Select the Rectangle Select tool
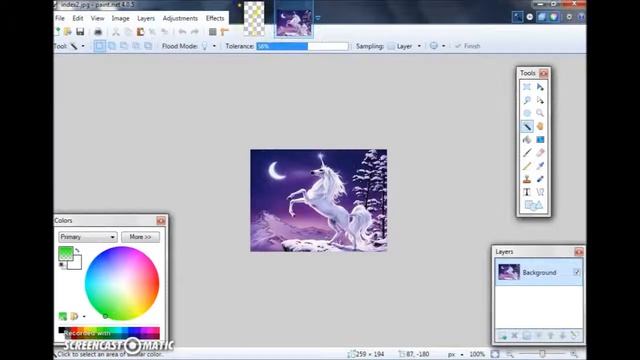Viewport: 640px width, 360px height. tap(527, 87)
